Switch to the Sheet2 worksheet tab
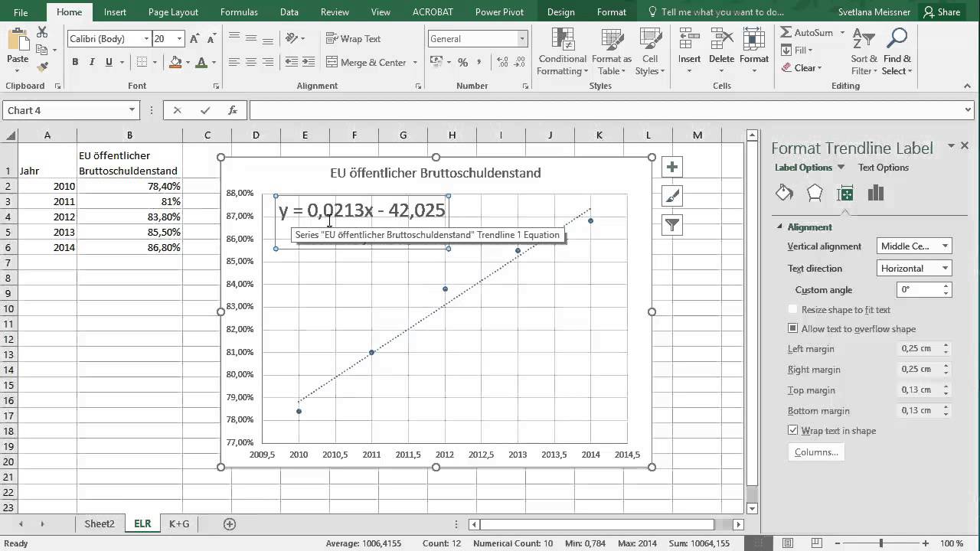Image resolution: width=980 pixels, height=551 pixels. tap(100, 524)
